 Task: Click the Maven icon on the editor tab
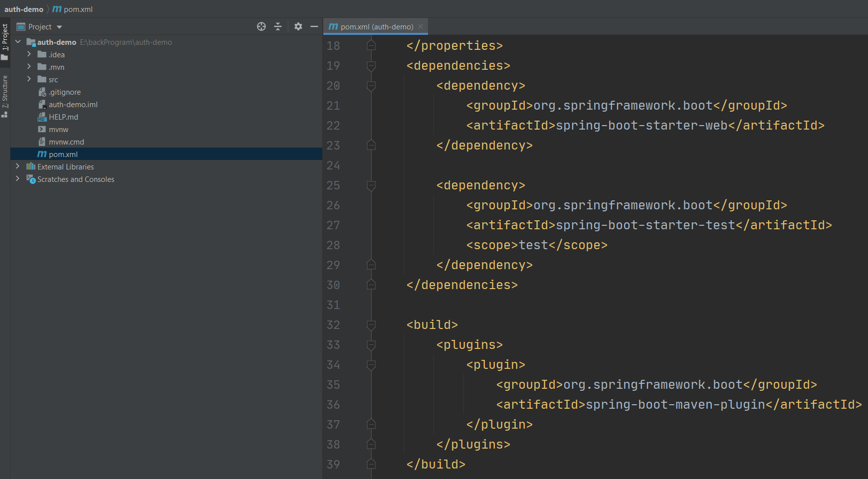click(333, 26)
